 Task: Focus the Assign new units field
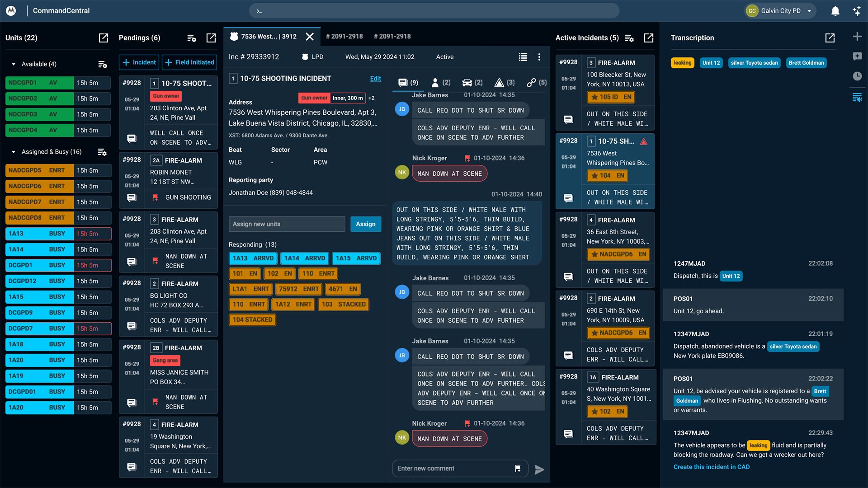(287, 224)
